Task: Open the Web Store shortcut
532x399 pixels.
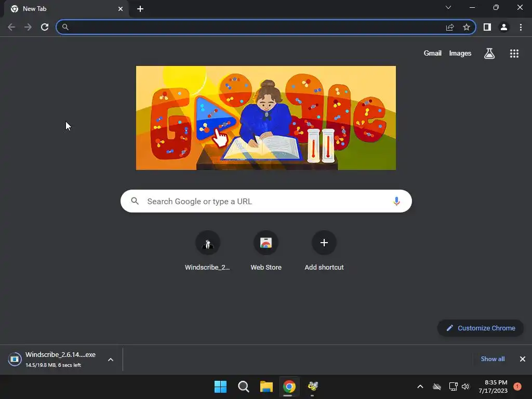Action: tap(266, 251)
